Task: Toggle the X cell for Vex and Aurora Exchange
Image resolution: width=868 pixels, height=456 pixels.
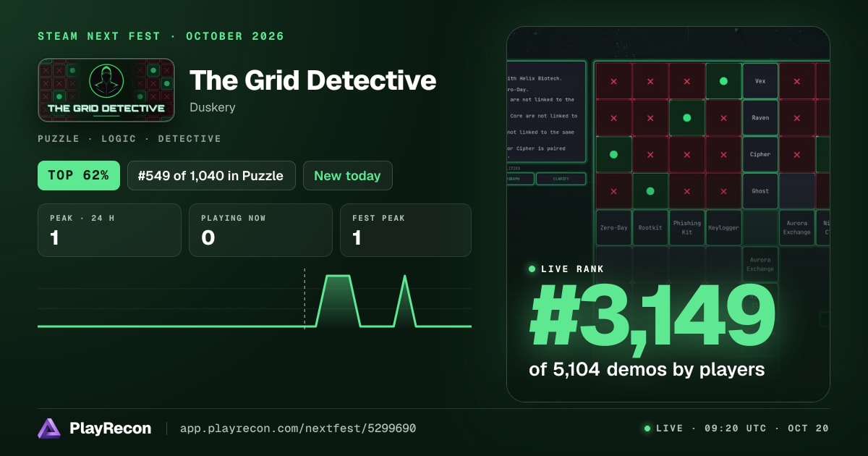Action: pos(796,81)
